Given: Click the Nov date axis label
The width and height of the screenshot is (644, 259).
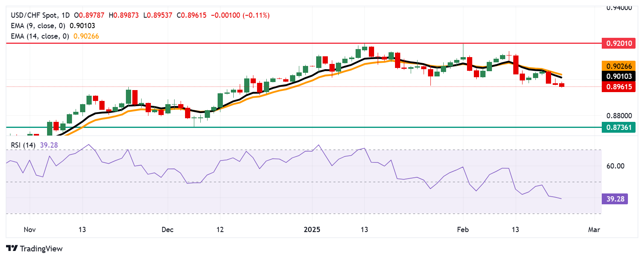Looking at the screenshot, I should (30, 230).
